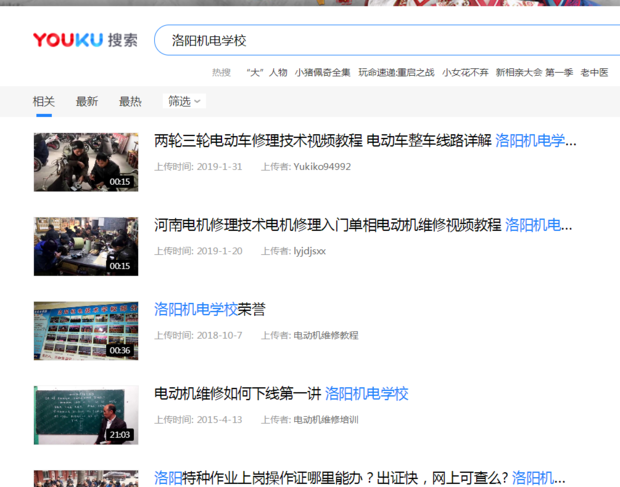Click the 热搜 label

221,72
